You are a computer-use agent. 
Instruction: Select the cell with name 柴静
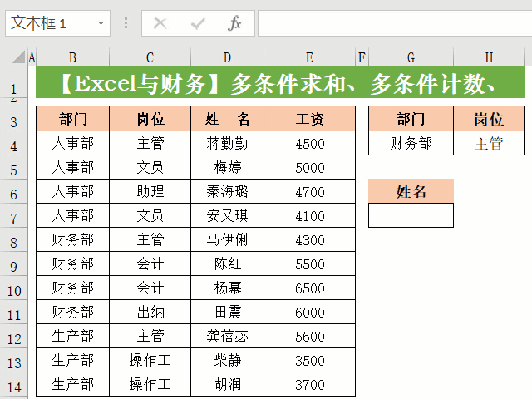tap(227, 360)
